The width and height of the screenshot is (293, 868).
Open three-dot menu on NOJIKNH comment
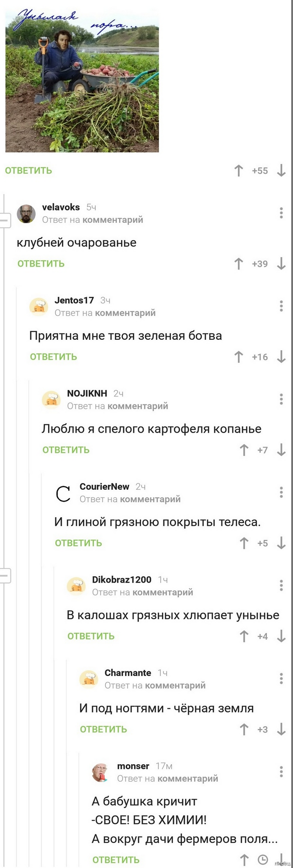(x=281, y=399)
